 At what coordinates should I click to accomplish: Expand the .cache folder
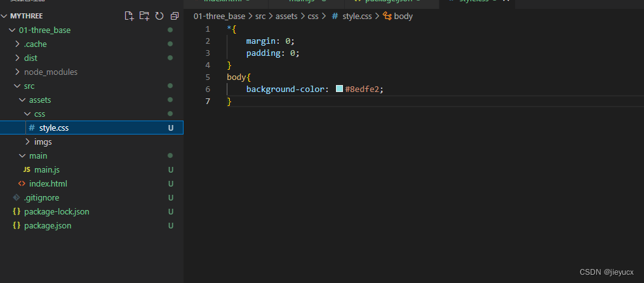pos(17,44)
